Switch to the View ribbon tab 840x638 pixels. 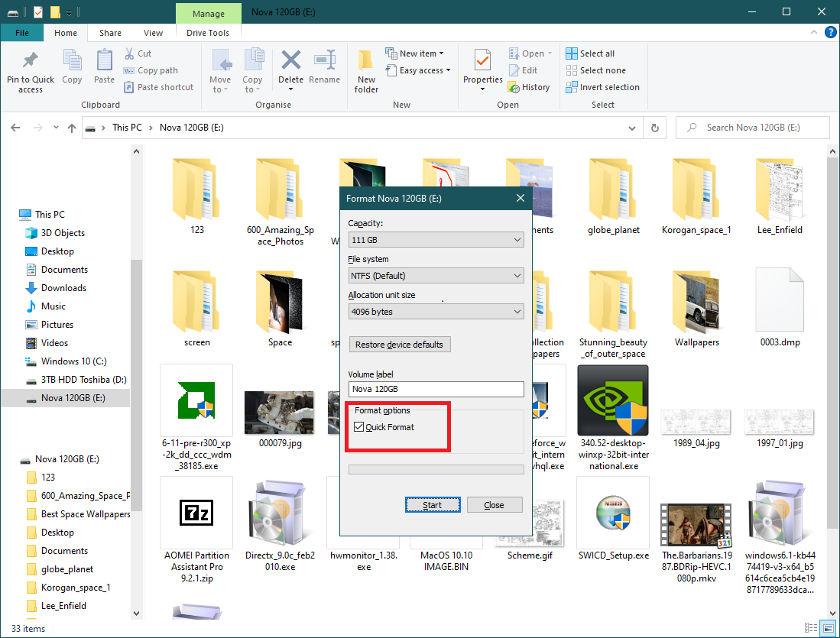[x=153, y=33]
